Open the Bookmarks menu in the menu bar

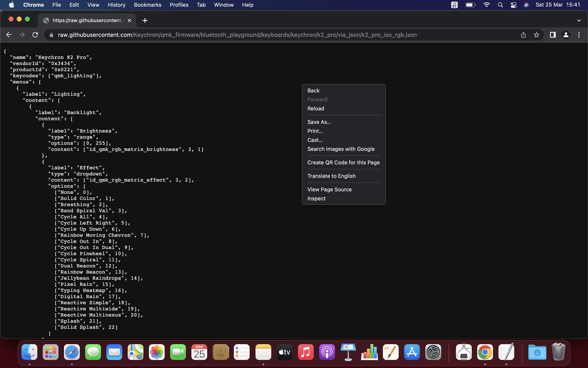148,5
